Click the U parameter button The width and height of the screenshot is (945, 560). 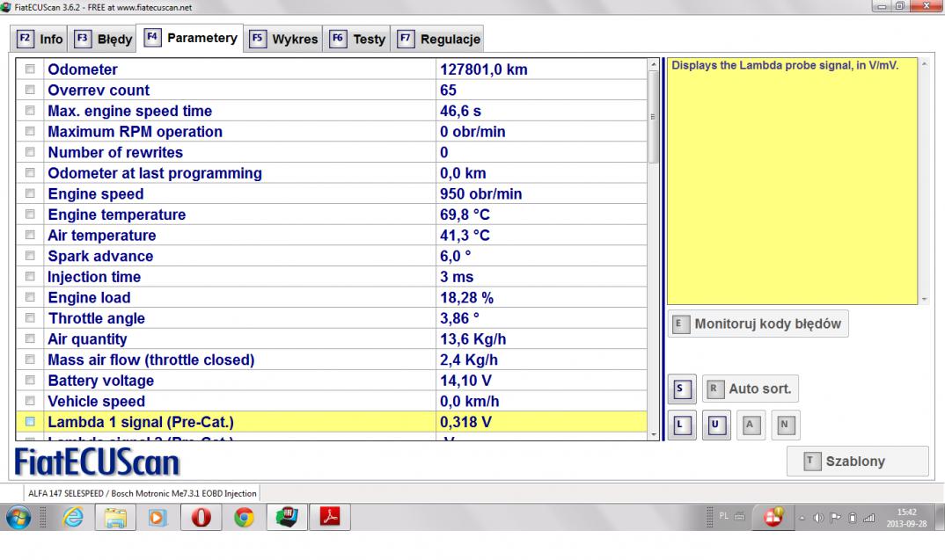pos(716,425)
